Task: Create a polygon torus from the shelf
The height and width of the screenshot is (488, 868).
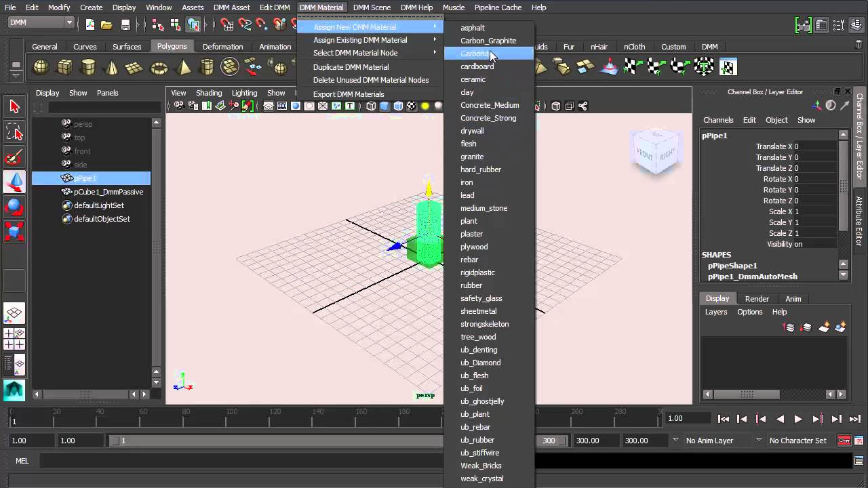Action: click(x=159, y=67)
